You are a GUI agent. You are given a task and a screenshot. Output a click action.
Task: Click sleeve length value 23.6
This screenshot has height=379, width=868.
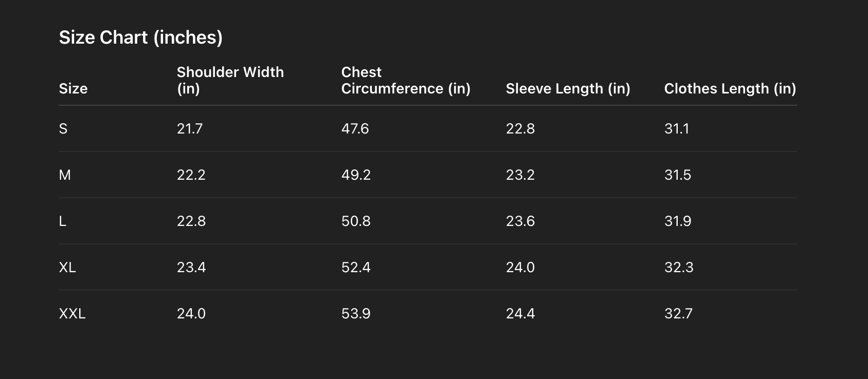click(x=520, y=221)
